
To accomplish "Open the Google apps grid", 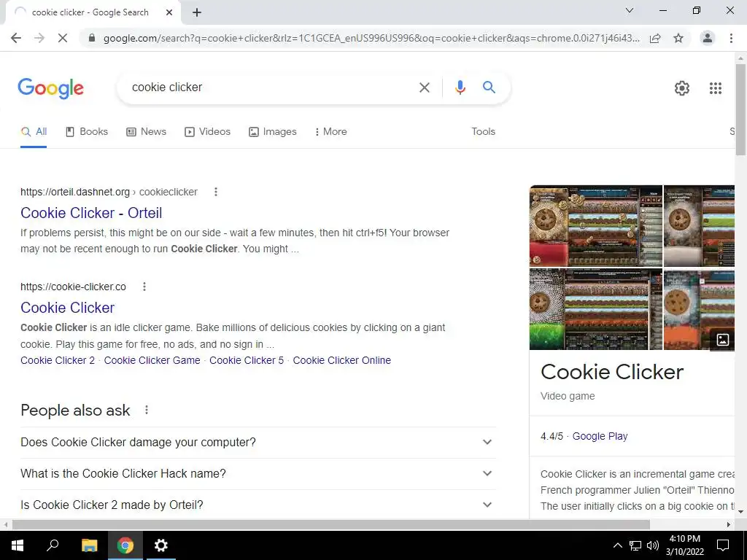I will (x=715, y=88).
